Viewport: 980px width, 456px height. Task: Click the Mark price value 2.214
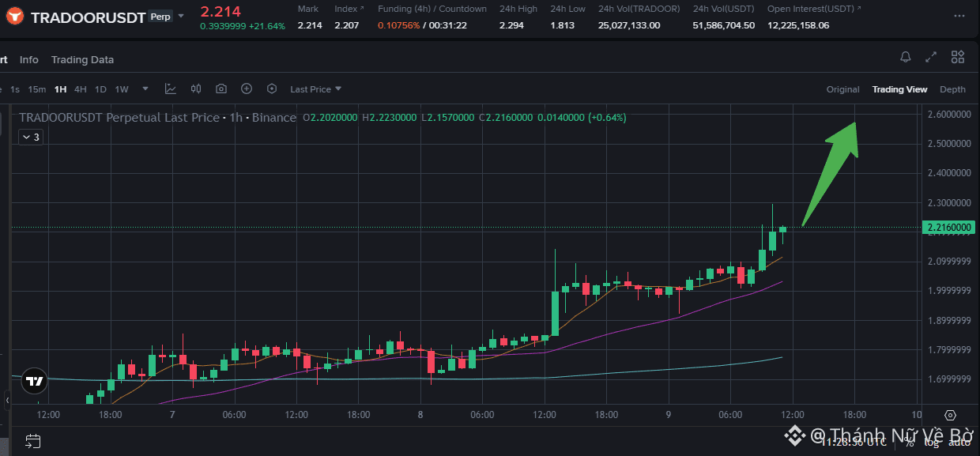click(310, 25)
